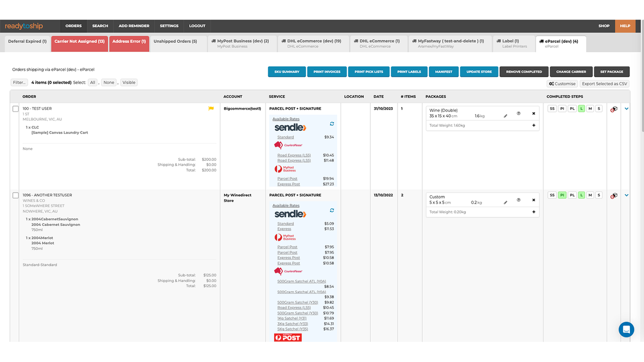644x362 pixels.
Task: Open the Intercom chat bubble
Action: tap(626, 329)
